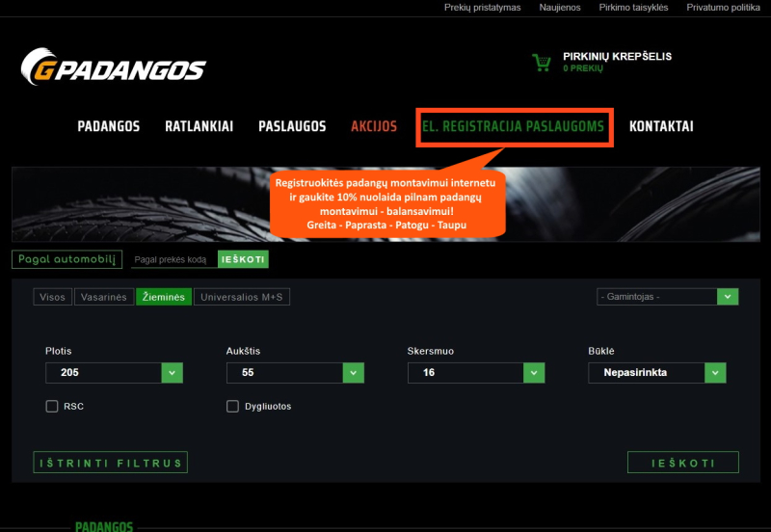This screenshot has height=532, width=771.
Task: Select the Žieminės tire filter
Action: [164, 297]
